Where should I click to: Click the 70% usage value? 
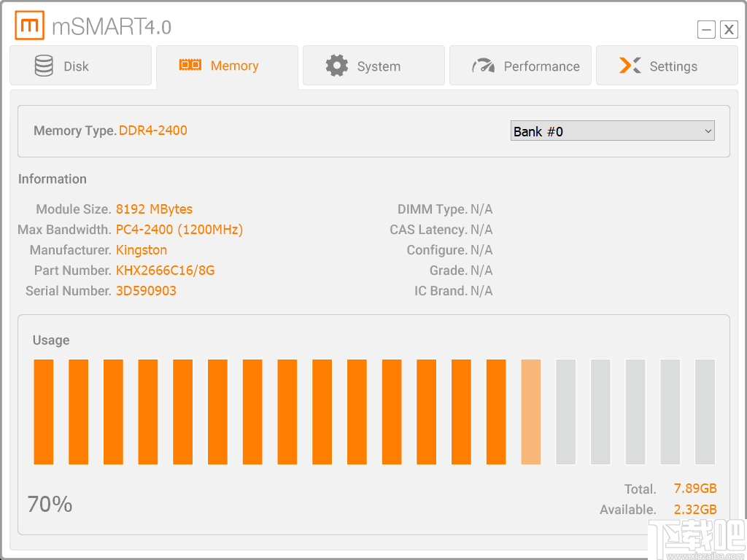(50, 505)
